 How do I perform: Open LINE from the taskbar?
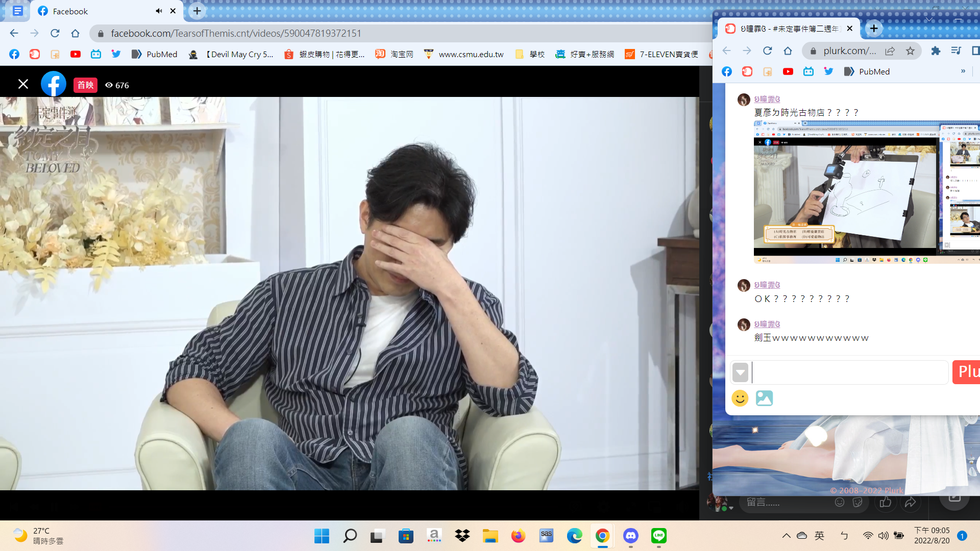(x=659, y=536)
